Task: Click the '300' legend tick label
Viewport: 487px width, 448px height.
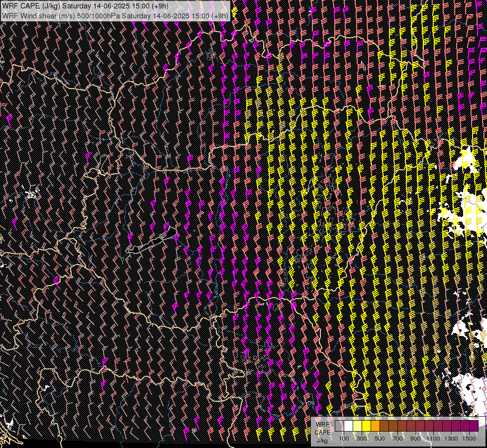Action: [x=362, y=439]
